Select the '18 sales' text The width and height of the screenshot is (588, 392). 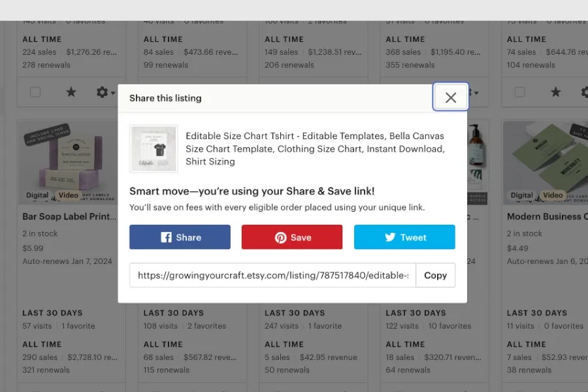click(x=400, y=357)
